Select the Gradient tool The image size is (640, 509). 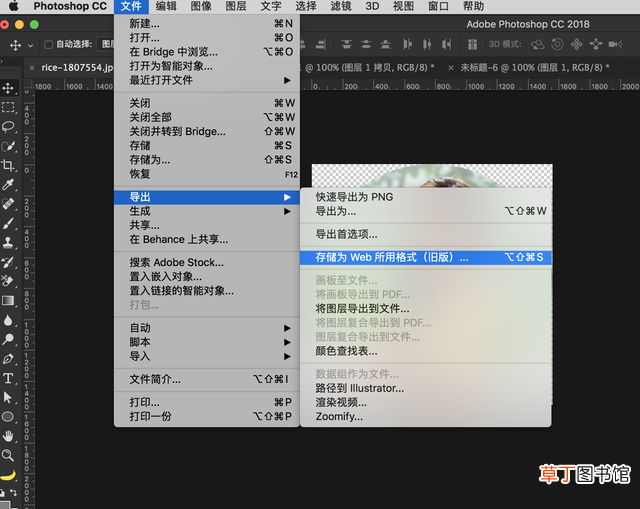[8, 301]
